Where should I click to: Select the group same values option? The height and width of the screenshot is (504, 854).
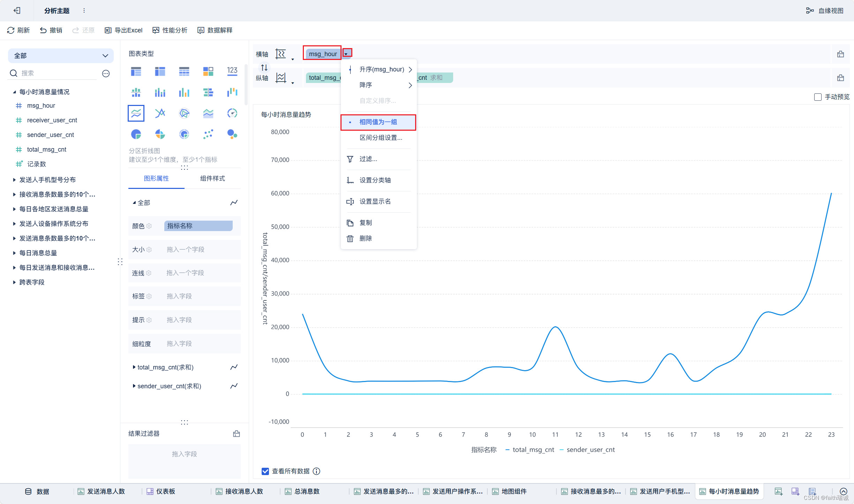pos(378,122)
